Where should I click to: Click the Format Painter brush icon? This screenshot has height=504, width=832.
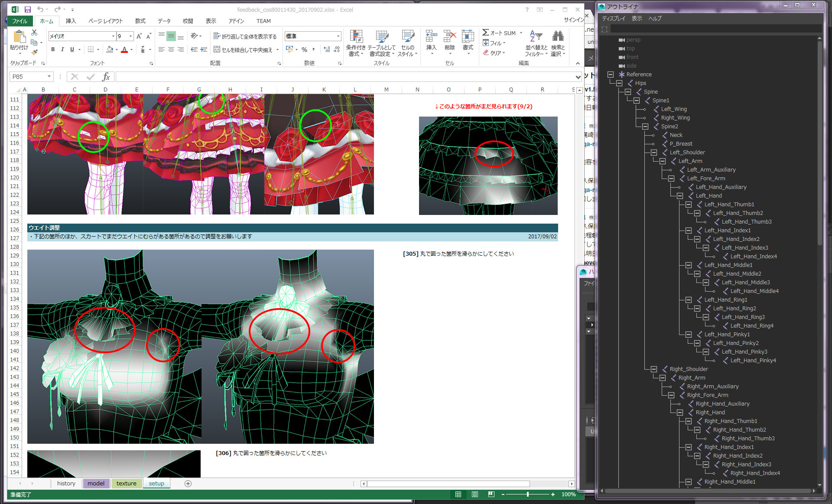tap(34, 52)
